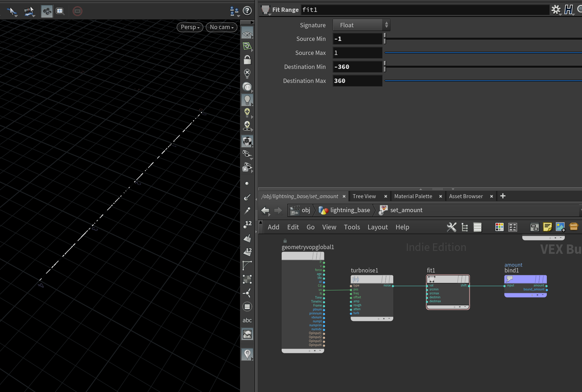Add a new pane tab
The height and width of the screenshot is (392, 582).
[503, 196]
